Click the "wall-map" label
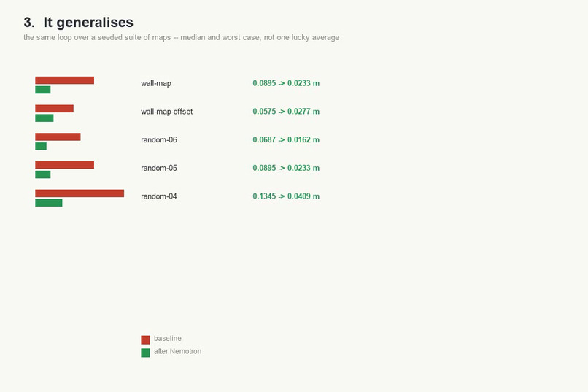Screen dimensions: 588x392 click(x=156, y=83)
